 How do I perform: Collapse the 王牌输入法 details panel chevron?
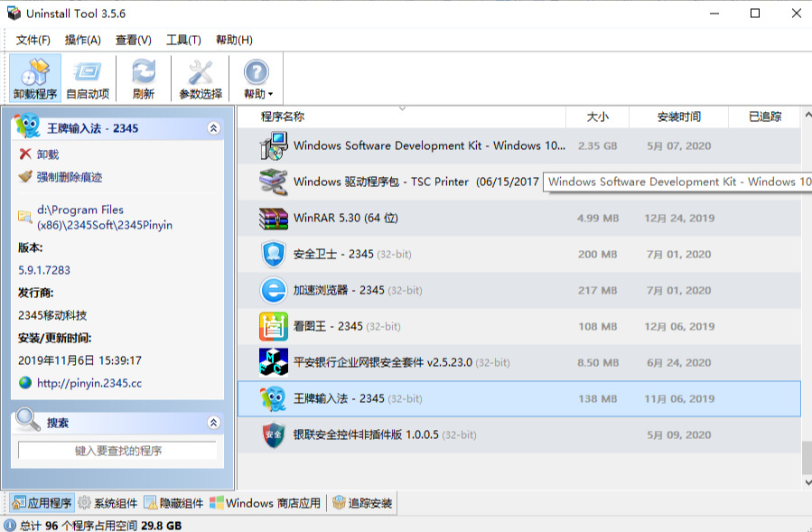coord(213,128)
